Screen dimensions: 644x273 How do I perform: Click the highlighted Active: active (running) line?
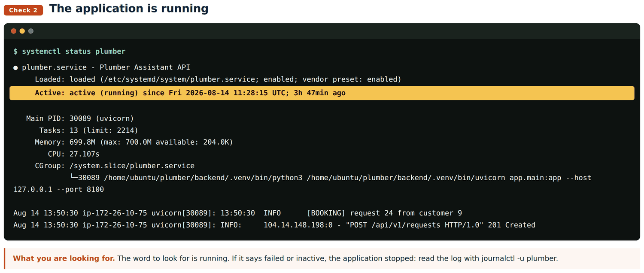(322, 93)
